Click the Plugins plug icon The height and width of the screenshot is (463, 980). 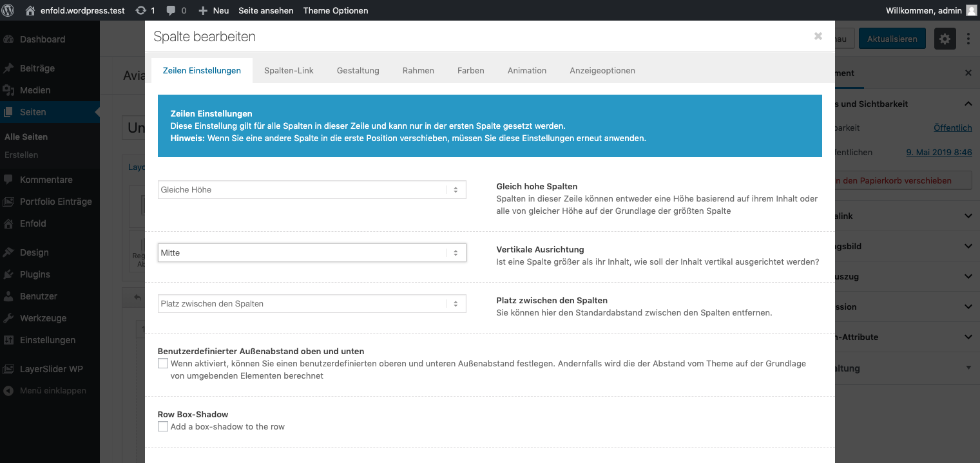(x=8, y=274)
